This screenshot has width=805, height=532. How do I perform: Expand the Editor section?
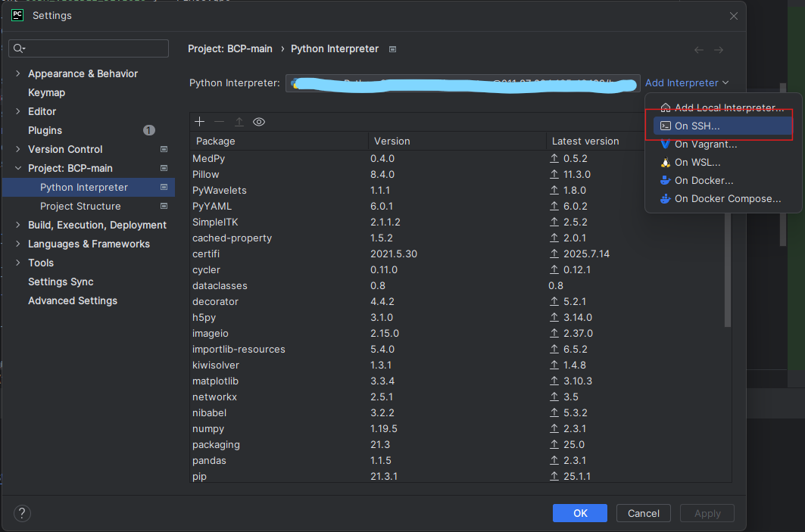point(18,111)
